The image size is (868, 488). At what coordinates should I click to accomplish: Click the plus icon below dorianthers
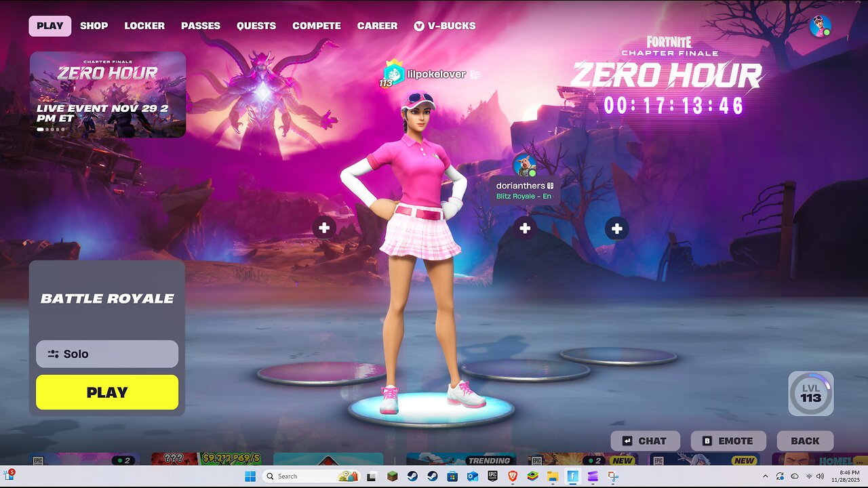pos(524,228)
